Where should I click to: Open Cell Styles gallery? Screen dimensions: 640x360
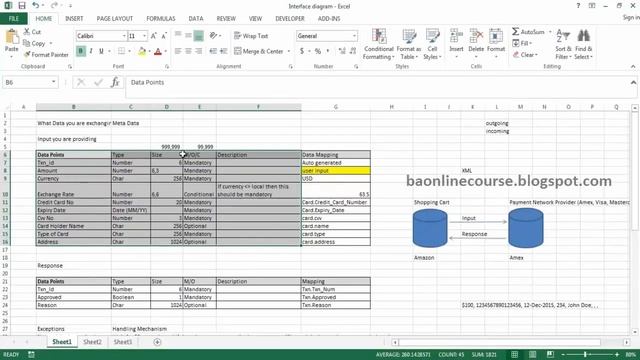point(432,44)
